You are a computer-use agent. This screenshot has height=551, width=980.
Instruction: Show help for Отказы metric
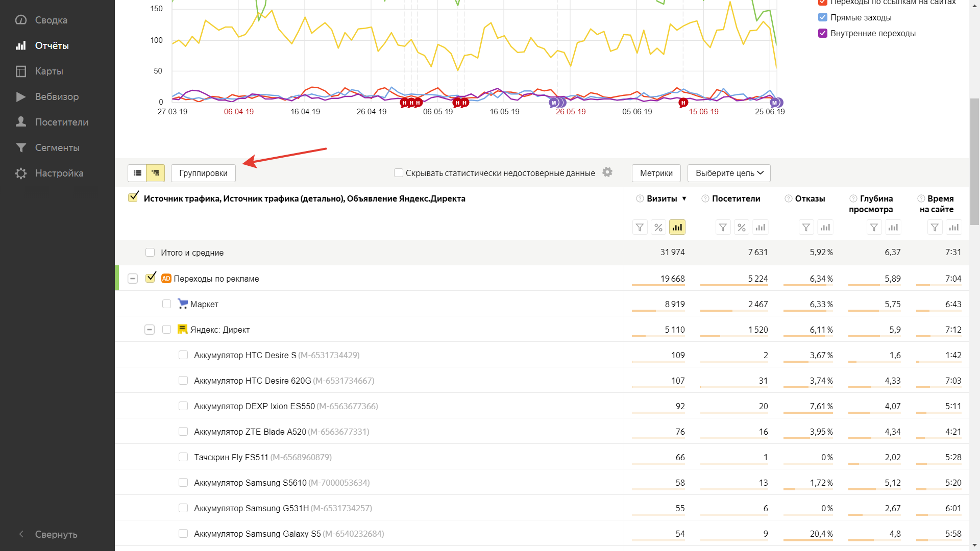pyautogui.click(x=789, y=198)
